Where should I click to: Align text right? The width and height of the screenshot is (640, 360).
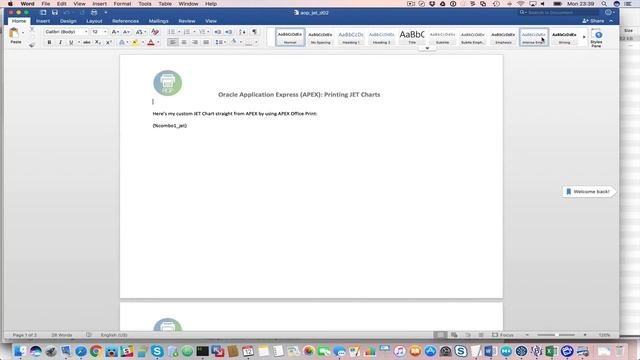pyautogui.click(x=195, y=42)
